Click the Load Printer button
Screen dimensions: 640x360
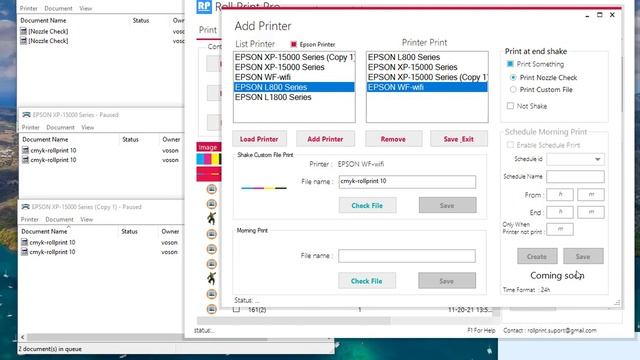pyautogui.click(x=259, y=139)
